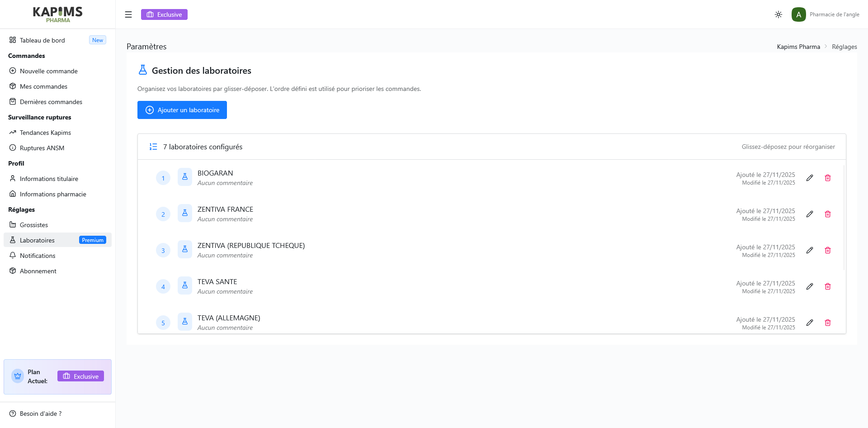Screen dimensions: 868x428
Task: Select the number 1 priority badge of BIOGARAN
Action: tap(163, 178)
